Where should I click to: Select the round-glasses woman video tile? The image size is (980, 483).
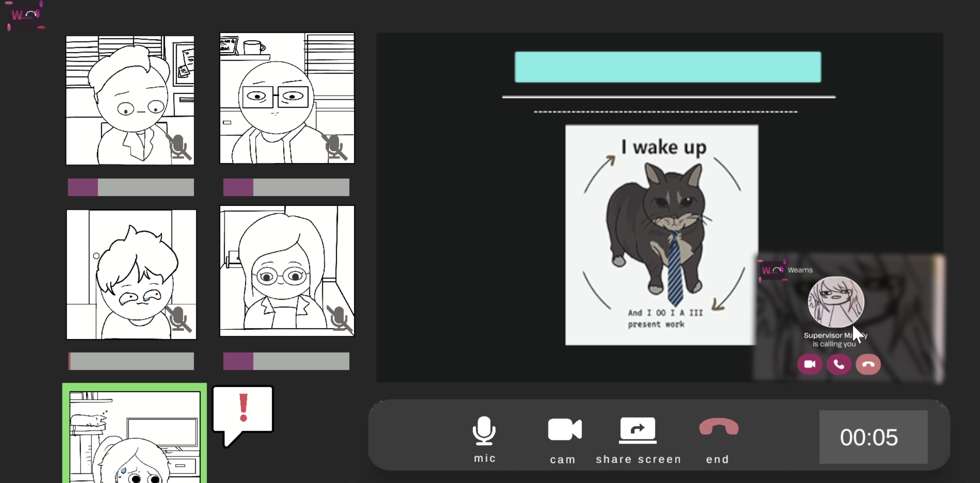pyautogui.click(x=287, y=271)
